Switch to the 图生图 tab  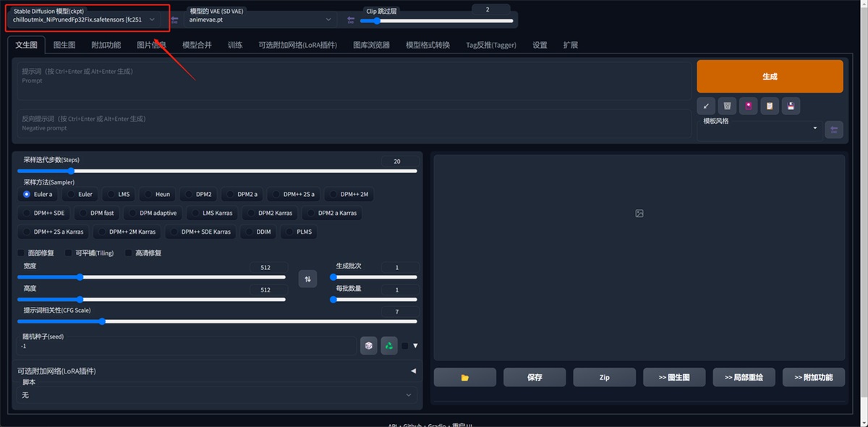[x=64, y=45]
